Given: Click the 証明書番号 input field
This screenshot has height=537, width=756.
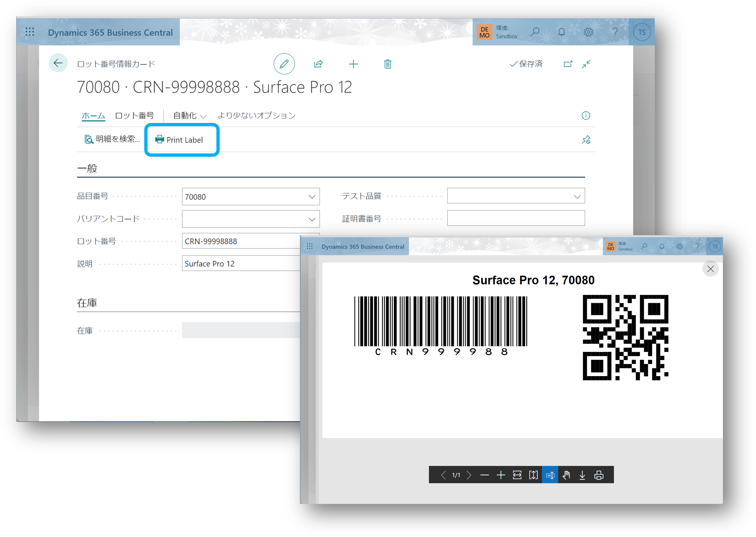Looking at the screenshot, I should [x=516, y=218].
